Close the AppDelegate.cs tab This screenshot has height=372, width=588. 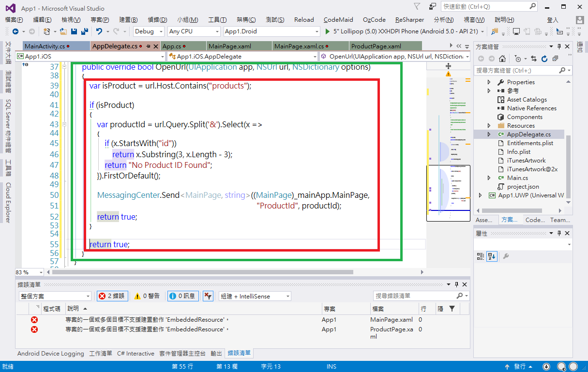click(156, 46)
